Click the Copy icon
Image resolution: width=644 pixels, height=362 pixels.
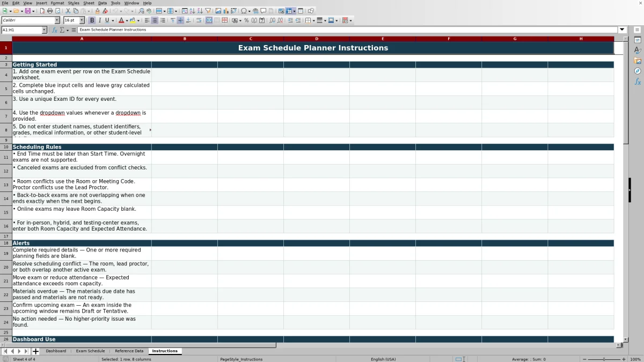pyautogui.click(x=76, y=11)
